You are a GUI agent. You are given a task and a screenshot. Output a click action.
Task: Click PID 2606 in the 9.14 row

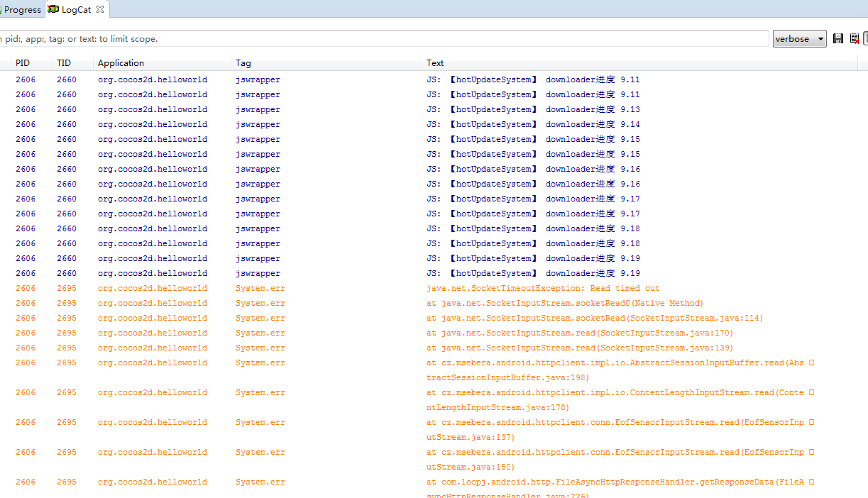[x=26, y=124]
